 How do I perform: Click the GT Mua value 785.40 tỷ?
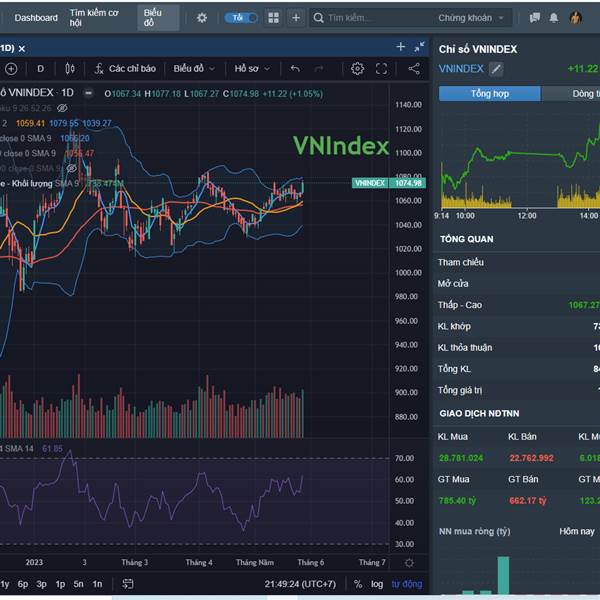pyautogui.click(x=457, y=501)
